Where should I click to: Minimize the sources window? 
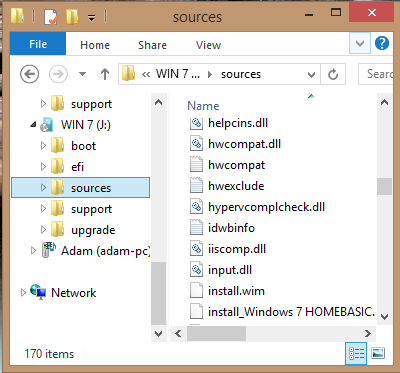(309, 15)
